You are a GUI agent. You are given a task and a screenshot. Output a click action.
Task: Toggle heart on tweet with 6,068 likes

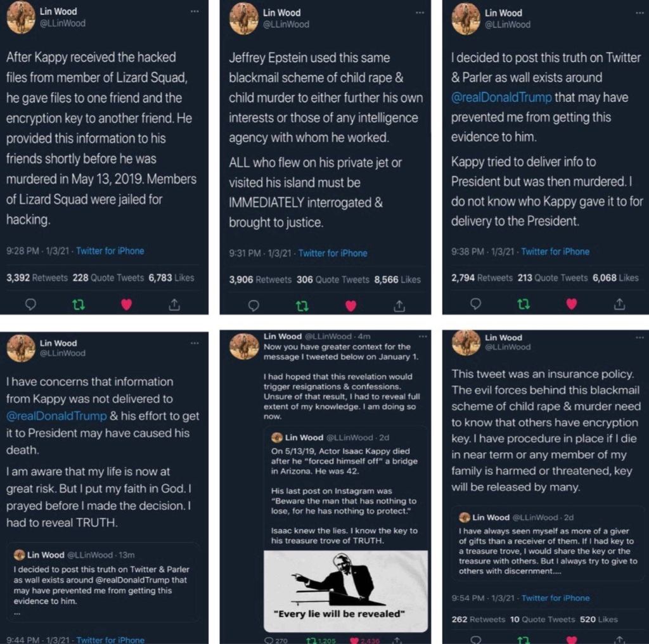(x=571, y=304)
